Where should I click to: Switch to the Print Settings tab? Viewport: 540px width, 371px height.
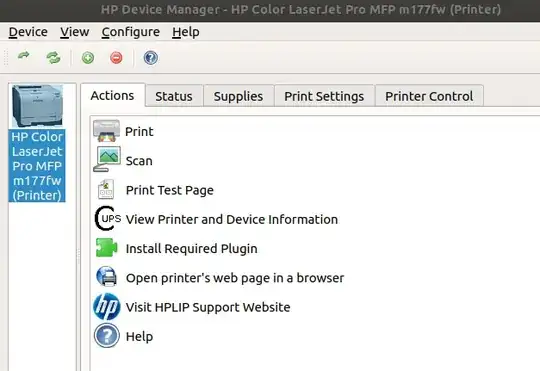click(324, 96)
